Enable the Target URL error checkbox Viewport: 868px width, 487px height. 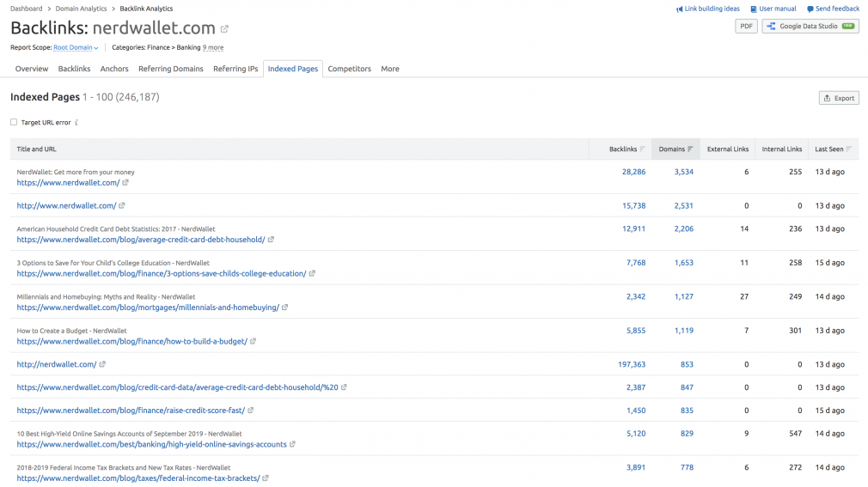pos(14,122)
